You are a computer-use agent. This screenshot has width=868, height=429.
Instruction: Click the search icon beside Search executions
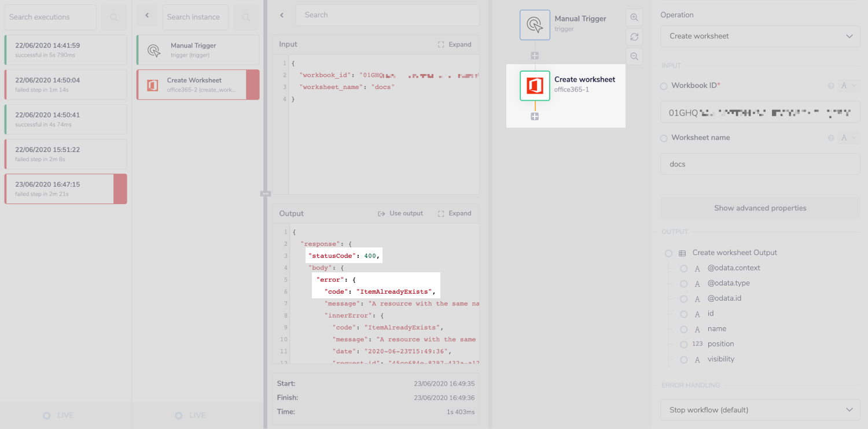pyautogui.click(x=113, y=17)
